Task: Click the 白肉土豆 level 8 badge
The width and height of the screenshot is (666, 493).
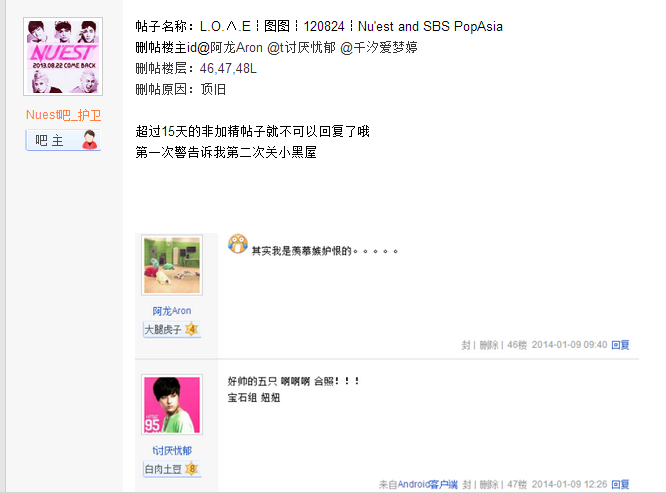Action: tap(172, 469)
